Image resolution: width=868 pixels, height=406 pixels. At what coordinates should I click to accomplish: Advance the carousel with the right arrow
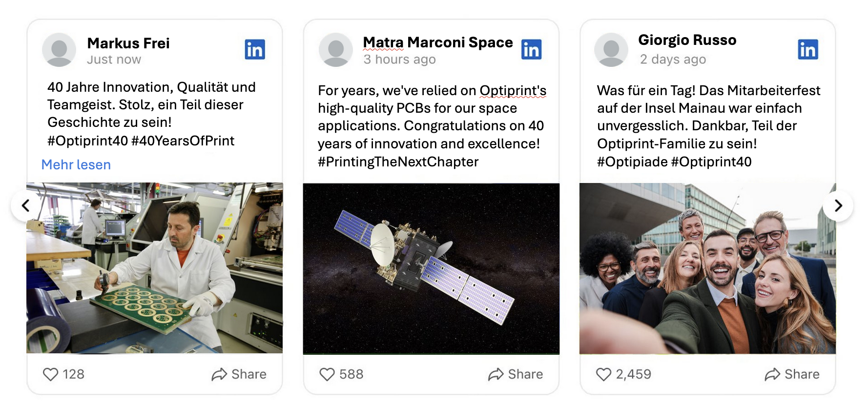coord(838,206)
